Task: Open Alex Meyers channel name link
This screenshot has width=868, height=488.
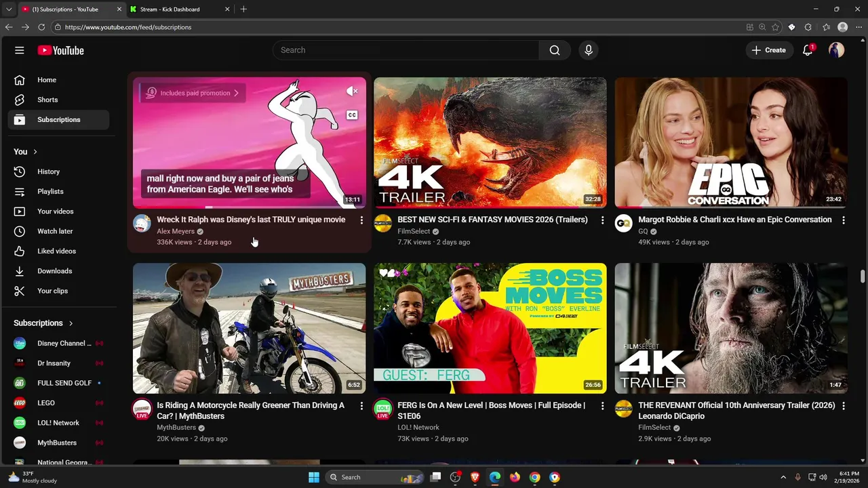Action: coord(176,231)
